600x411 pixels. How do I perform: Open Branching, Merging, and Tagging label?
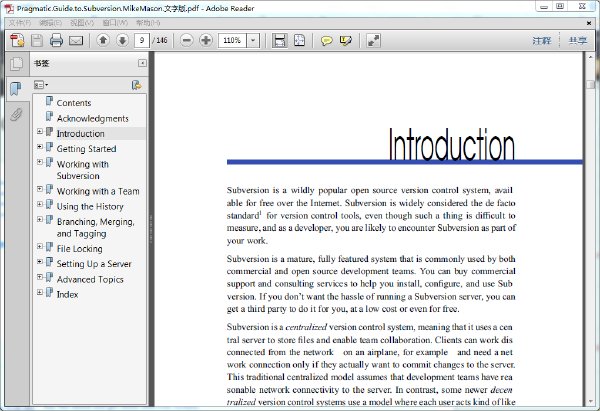(96, 227)
